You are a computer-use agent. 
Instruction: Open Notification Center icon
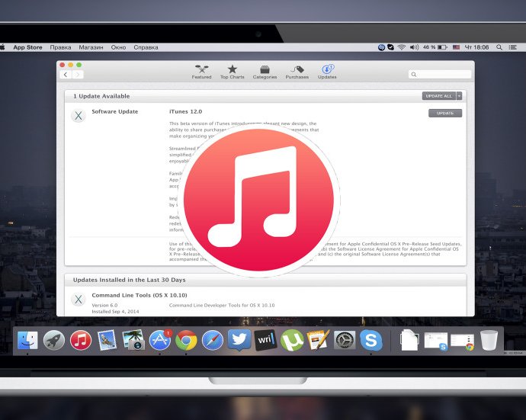click(513, 47)
